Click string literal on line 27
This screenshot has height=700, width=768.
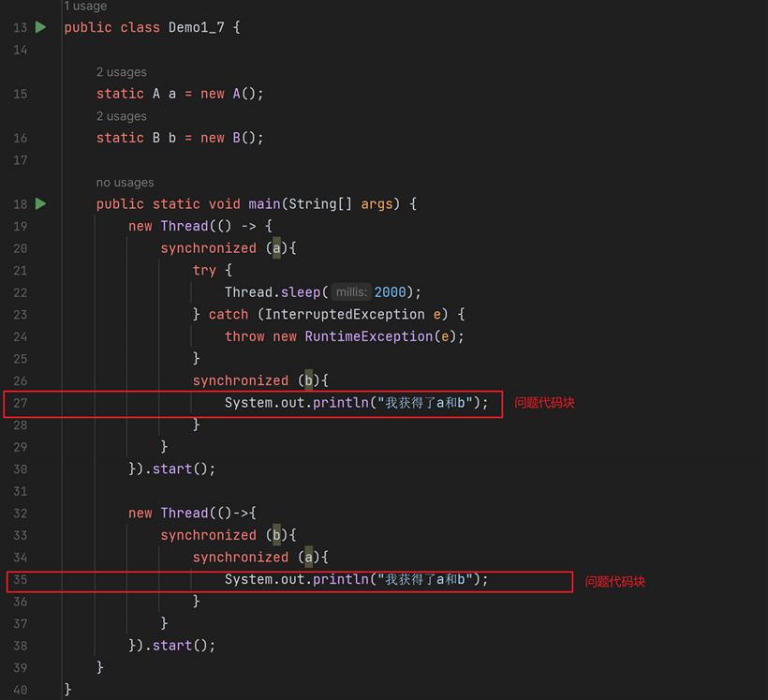[425, 402]
